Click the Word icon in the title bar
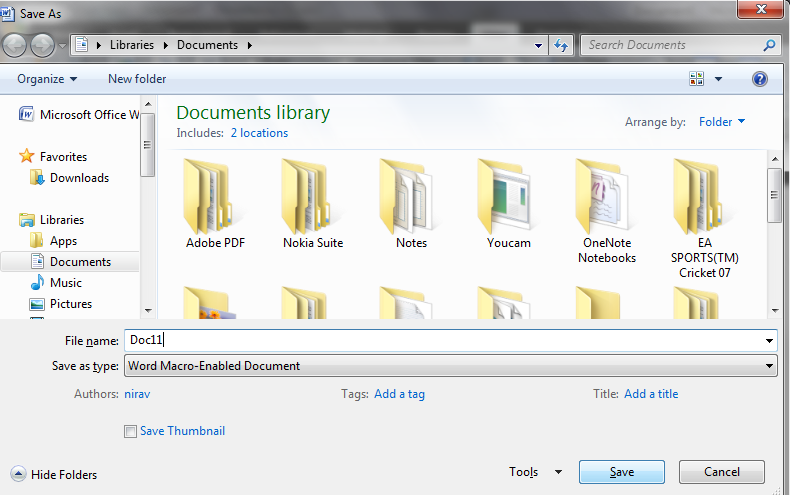 tap(7, 14)
